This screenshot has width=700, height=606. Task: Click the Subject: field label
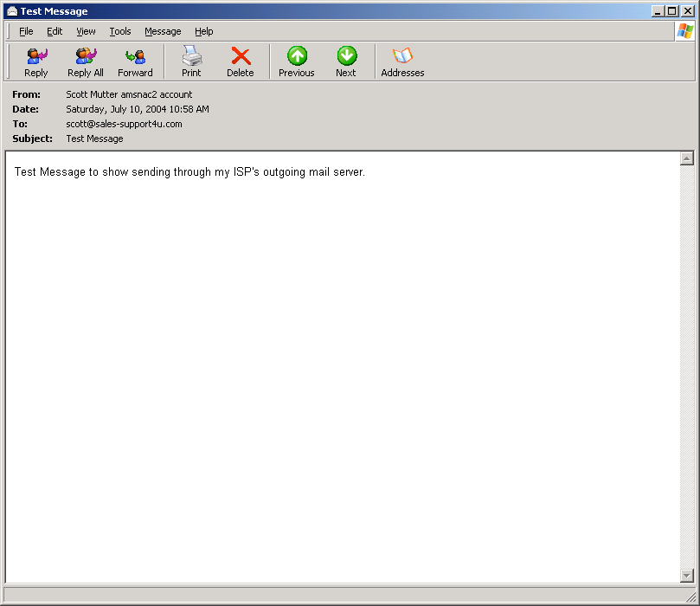(x=32, y=139)
